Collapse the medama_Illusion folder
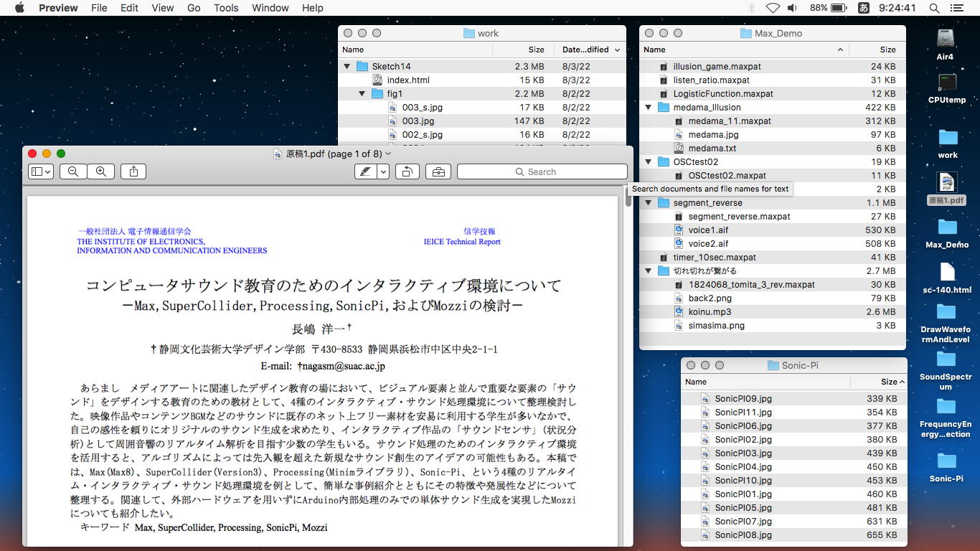This screenshot has width=980, height=551. (x=649, y=108)
